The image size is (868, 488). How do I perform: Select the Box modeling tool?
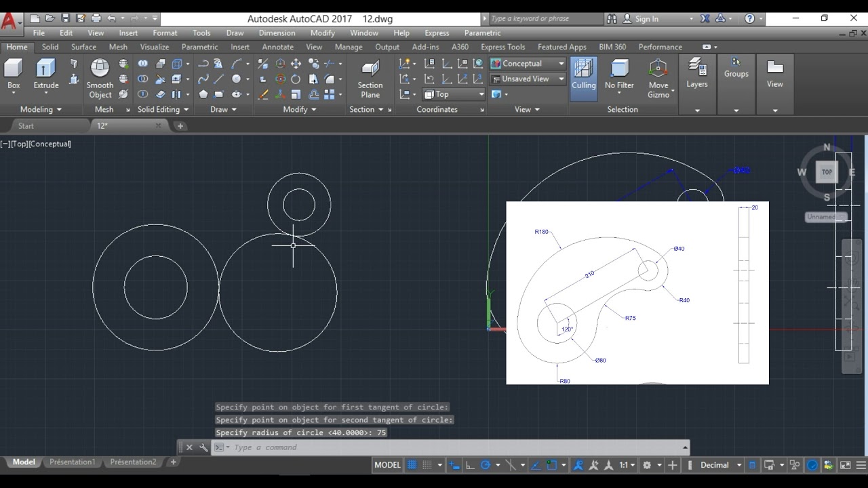14,68
